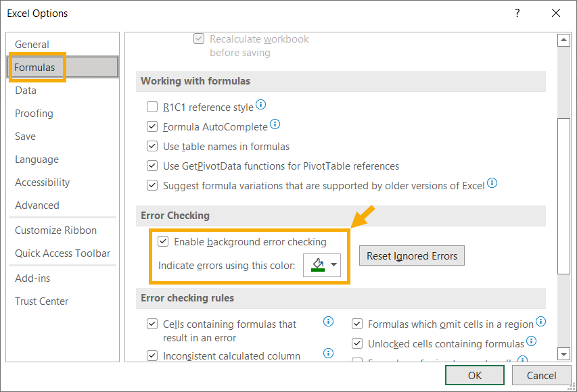Open the General options category
Image resolution: width=577 pixels, height=392 pixels.
pos(63,45)
